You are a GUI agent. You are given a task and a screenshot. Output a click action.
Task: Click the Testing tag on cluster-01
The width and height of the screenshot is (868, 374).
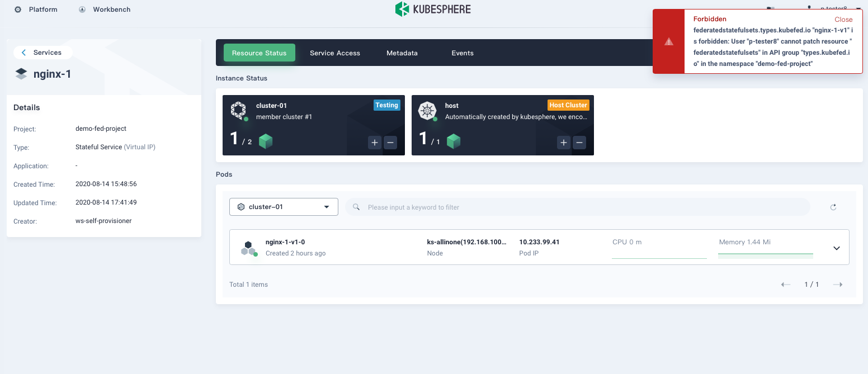[387, 105]
